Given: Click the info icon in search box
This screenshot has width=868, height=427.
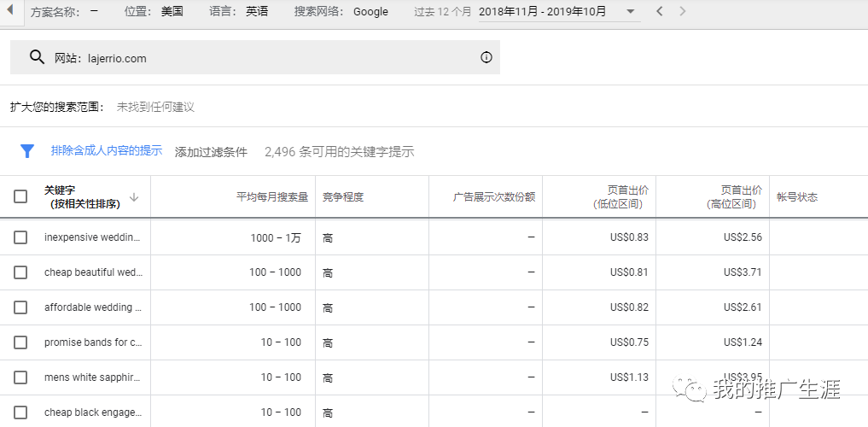Looking at the screenshot, I should 486,58.
